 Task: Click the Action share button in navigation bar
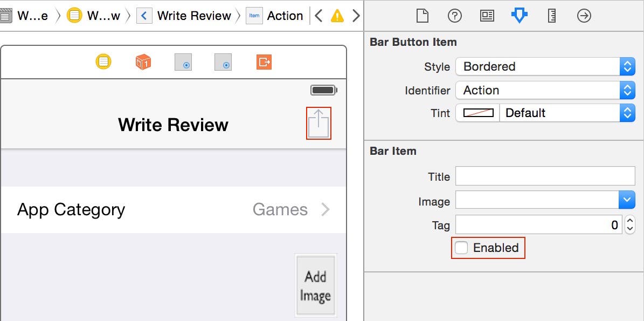tap(318, 124)
